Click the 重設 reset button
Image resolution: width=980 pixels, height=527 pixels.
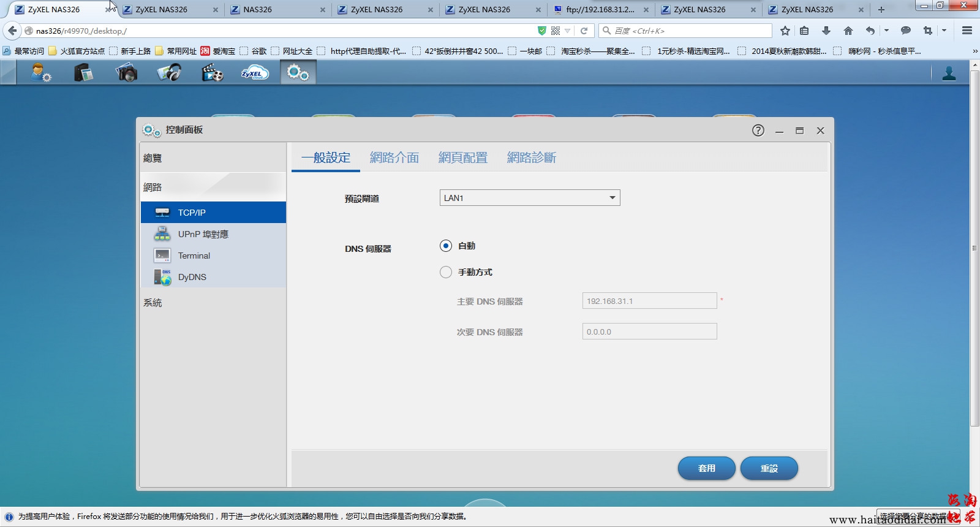pos(769,468)
